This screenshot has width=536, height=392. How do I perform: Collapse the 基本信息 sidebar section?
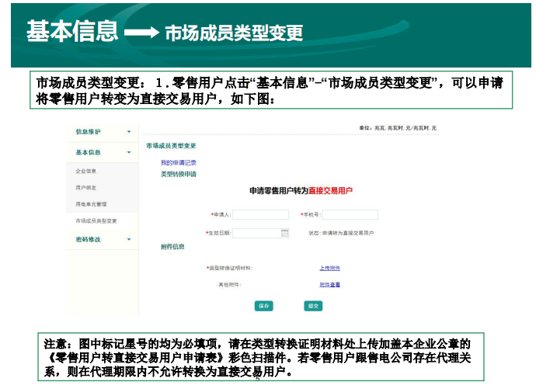[x=129, y=153]
